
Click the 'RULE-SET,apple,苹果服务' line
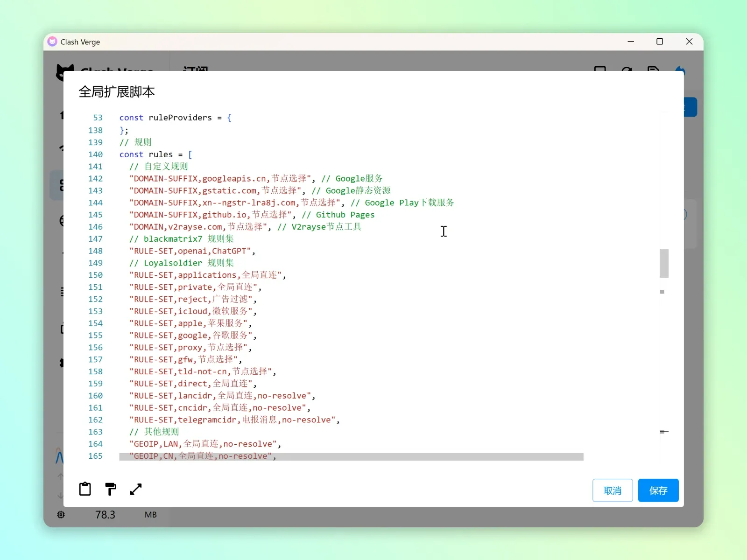click(x=190, y=323)
